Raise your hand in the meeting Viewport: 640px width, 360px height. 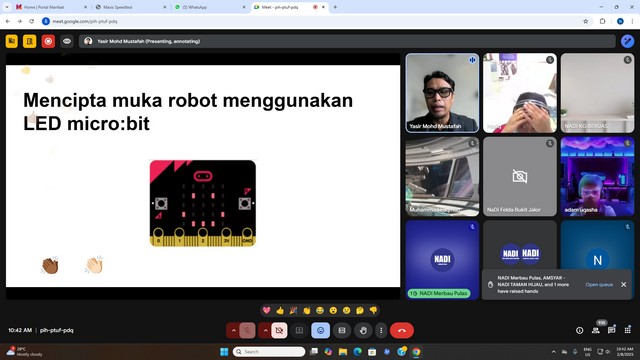[x=363, y=330]
